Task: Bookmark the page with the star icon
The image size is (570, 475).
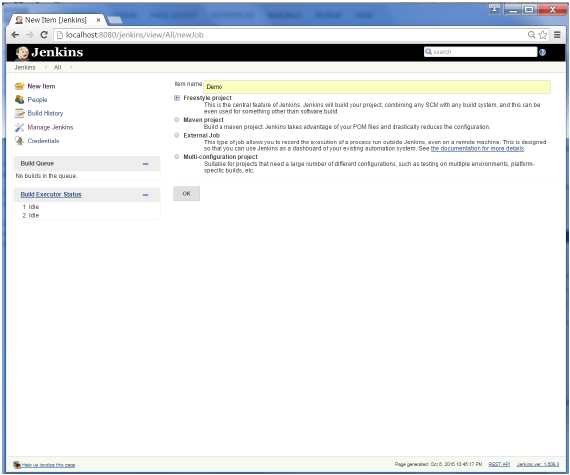Action: (543, 35)
